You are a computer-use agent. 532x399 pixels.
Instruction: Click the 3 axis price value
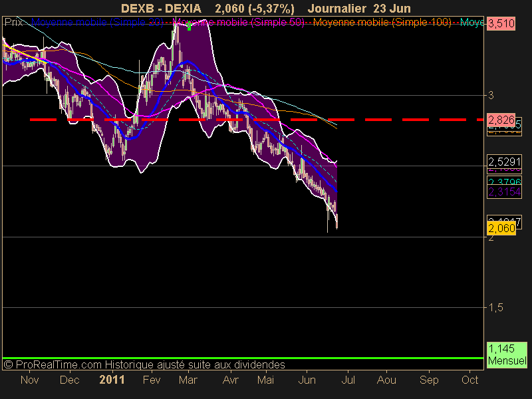click(x=491, y=95)
